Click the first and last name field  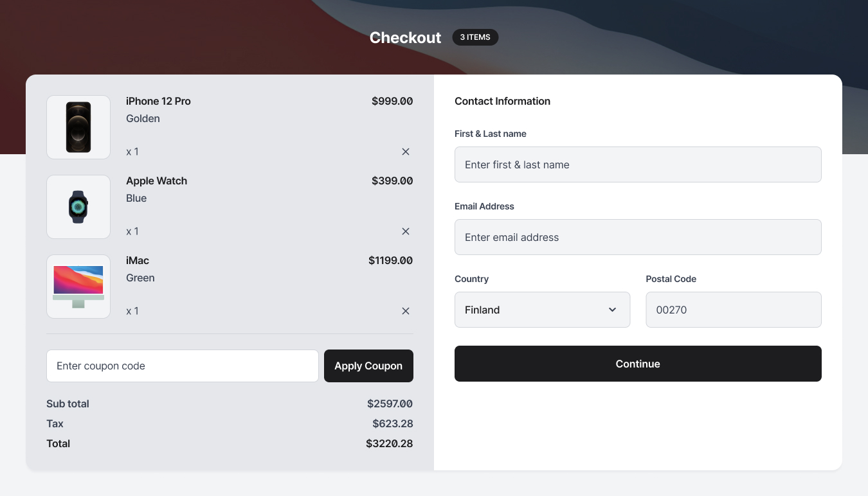click(x=638, y=164)
